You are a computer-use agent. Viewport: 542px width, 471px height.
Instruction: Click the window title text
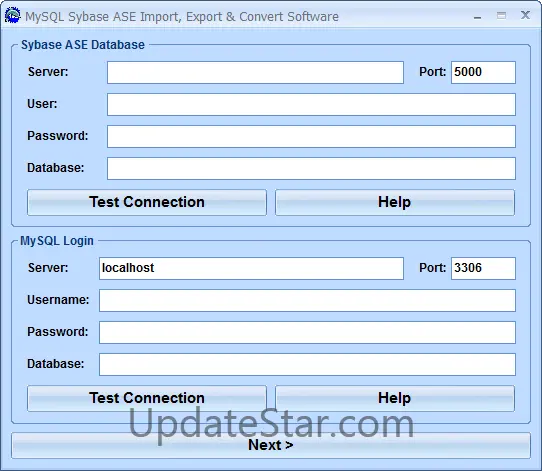(182, 17)
